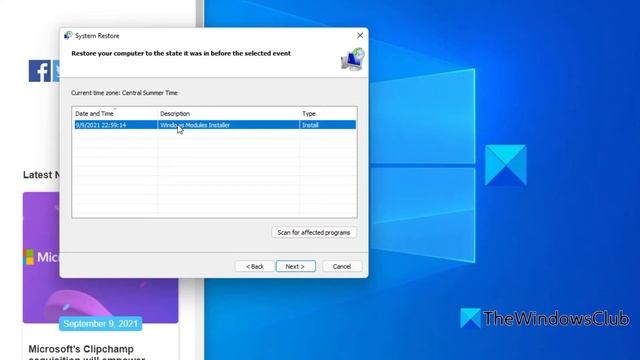Open the Facebook icon in the browser page

(x=40, y=71)
